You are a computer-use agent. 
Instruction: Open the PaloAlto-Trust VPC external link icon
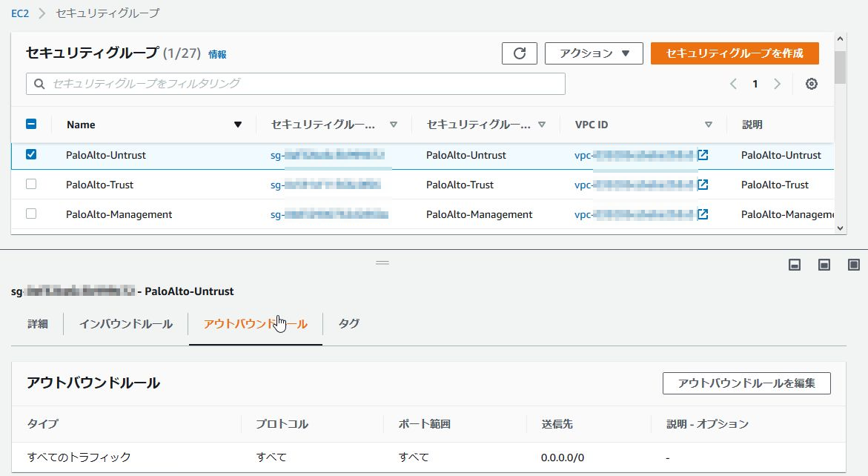pyautogui.click(x=701, y=185)
